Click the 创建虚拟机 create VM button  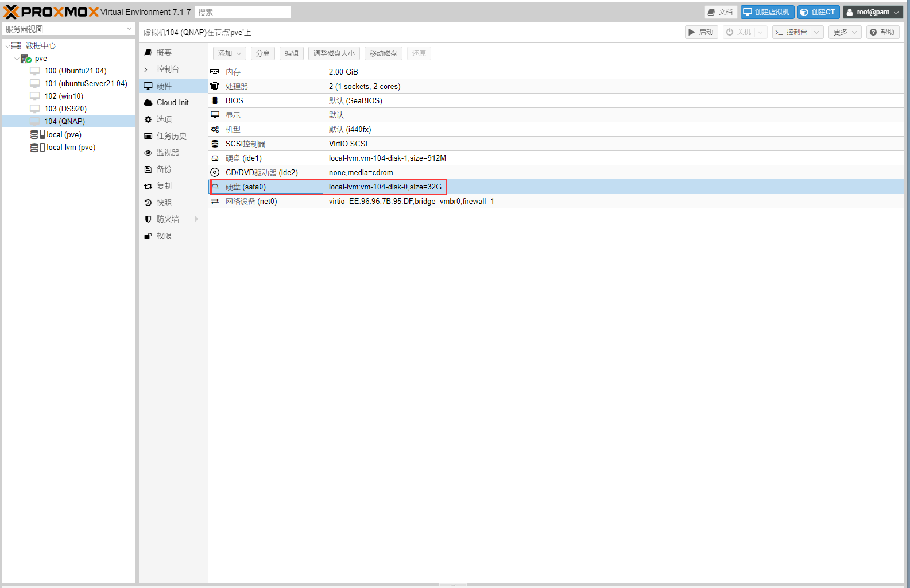767,12
